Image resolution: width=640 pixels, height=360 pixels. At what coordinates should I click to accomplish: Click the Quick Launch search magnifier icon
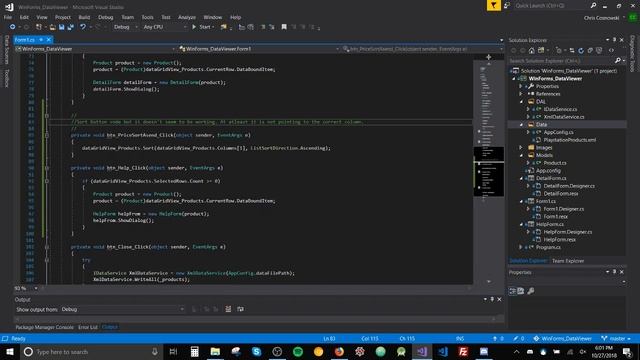click(x=593, y=5)
